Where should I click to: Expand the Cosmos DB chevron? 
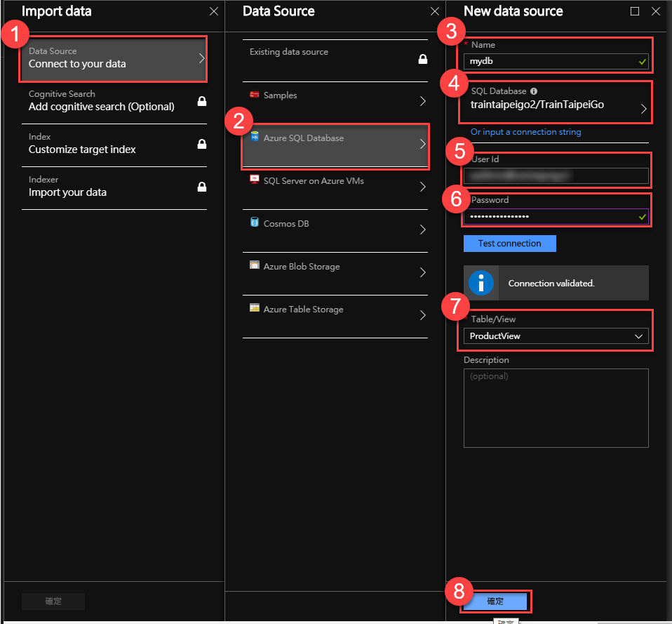click(422, 230)
